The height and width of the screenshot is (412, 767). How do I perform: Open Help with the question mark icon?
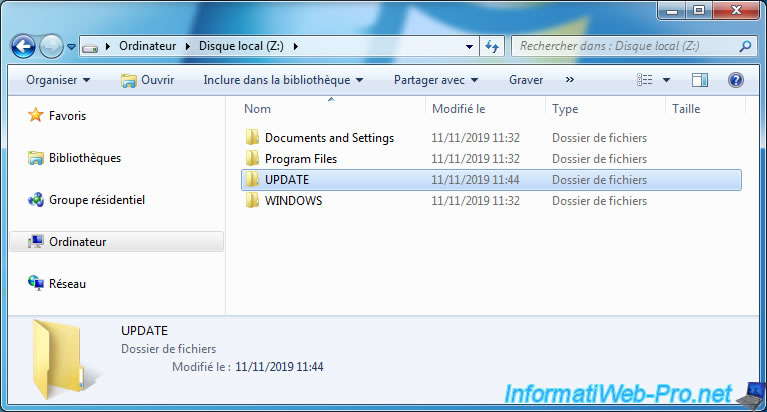point(736,80)
